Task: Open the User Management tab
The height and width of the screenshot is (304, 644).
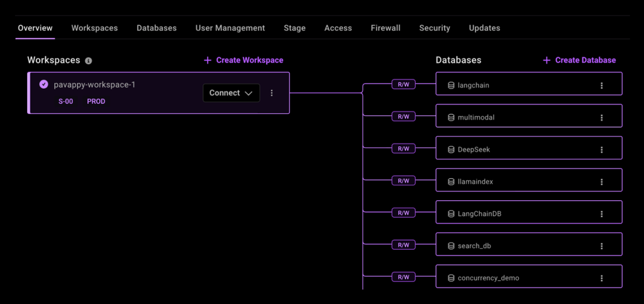Action: tap(230, 28)
